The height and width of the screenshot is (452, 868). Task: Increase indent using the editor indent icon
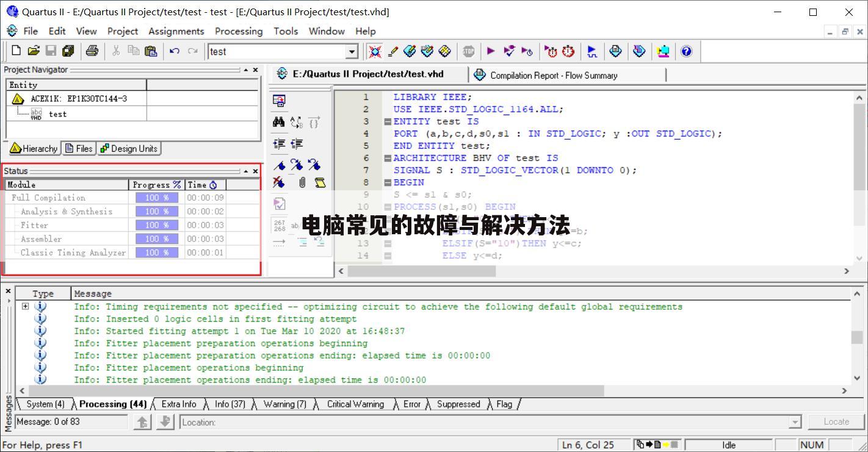(279, 144)
